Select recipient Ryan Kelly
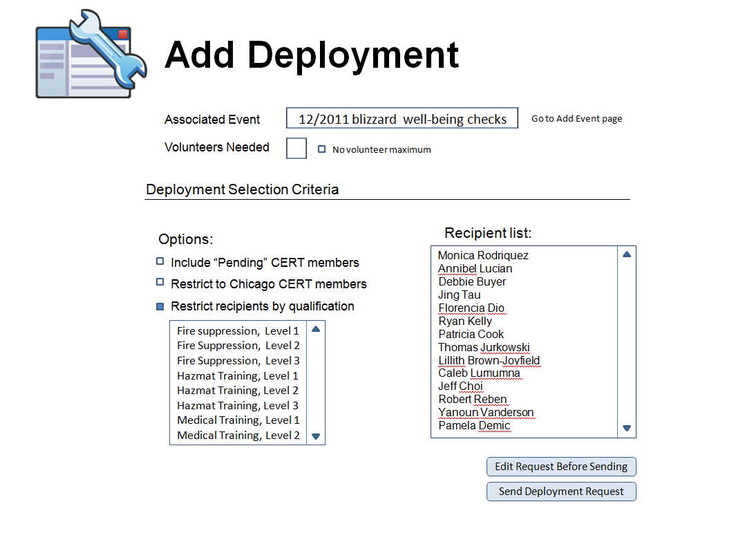 point(465,321)
